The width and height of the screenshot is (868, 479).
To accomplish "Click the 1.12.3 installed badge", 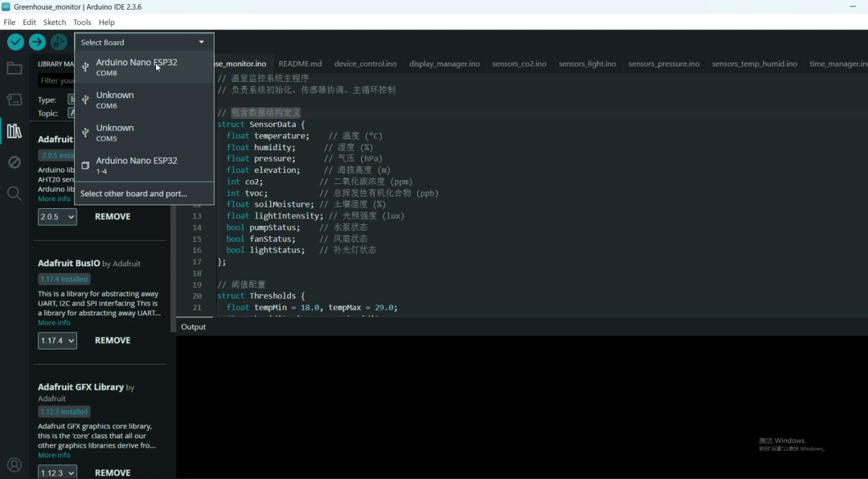I will click(63, 411).
